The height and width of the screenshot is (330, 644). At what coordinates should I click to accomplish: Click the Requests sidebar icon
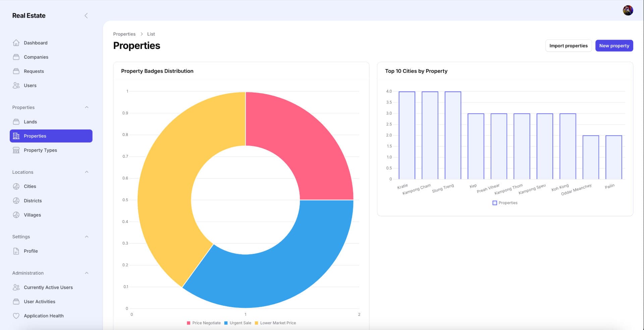[16, 71]
